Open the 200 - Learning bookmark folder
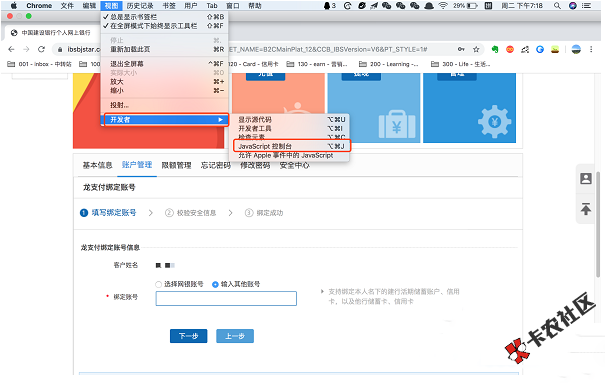This screenshot has height=383, width=605. 389,64
